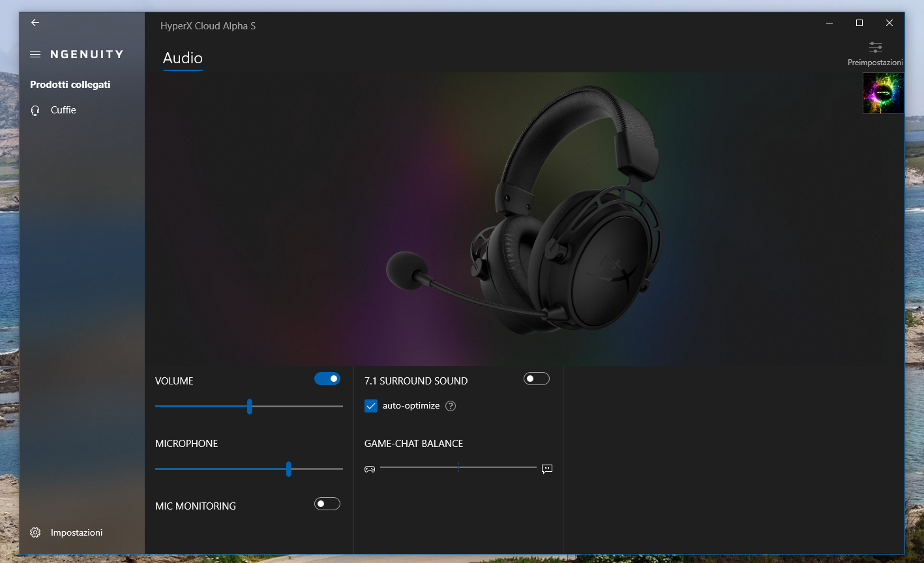This screenshot has height=563, width=924.
Task: Click the chat bubble icon on balance slider
Action: click(x=547, y=469)
